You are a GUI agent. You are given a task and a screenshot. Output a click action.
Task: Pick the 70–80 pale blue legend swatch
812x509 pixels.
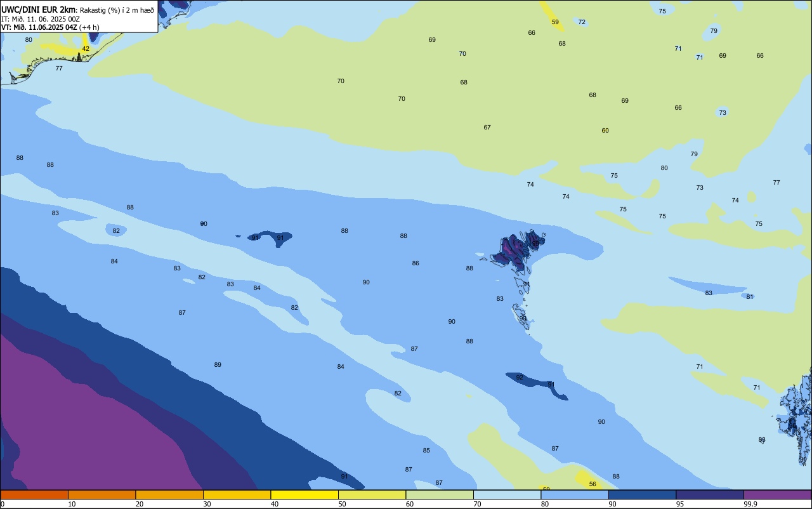pyautogui.click(x=507, y=494)
